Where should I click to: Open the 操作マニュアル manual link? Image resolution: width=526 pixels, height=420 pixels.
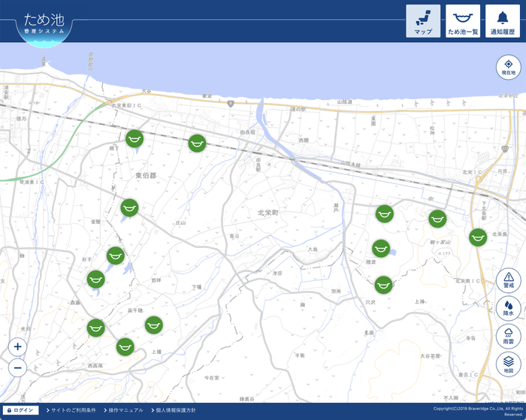coord(125,410)
